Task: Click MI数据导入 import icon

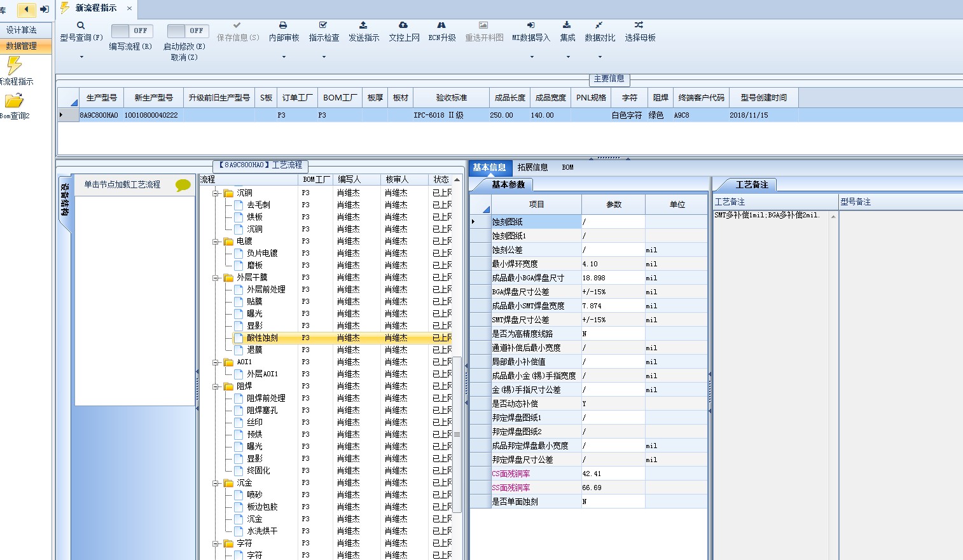Action: click(531, 25)
